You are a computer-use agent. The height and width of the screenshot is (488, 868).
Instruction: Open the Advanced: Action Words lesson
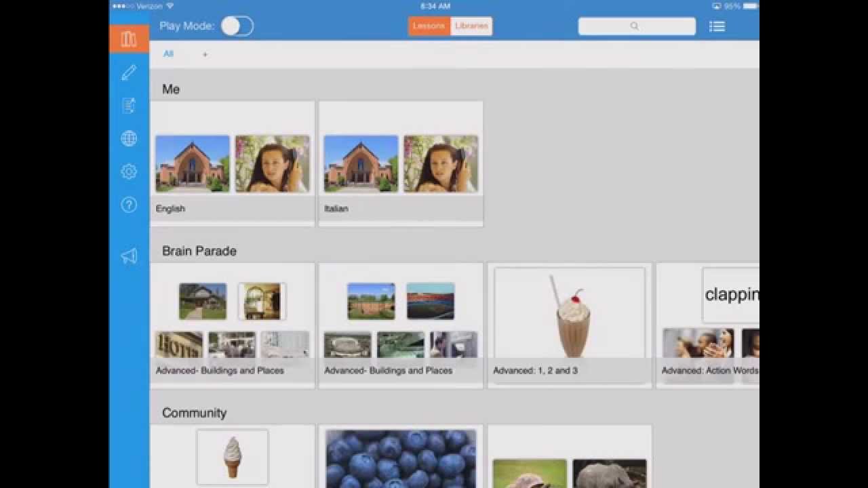pos(708,326)
